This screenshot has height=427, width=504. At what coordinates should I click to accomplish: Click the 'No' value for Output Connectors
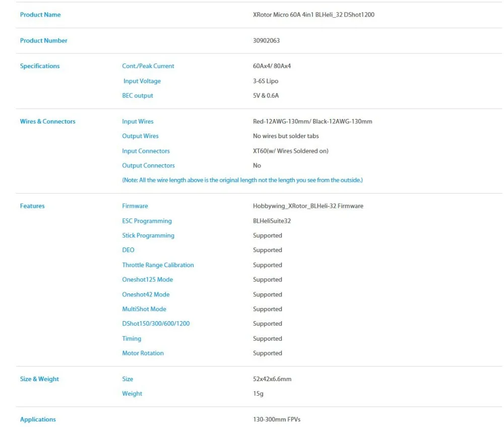(x=257, y=165)
